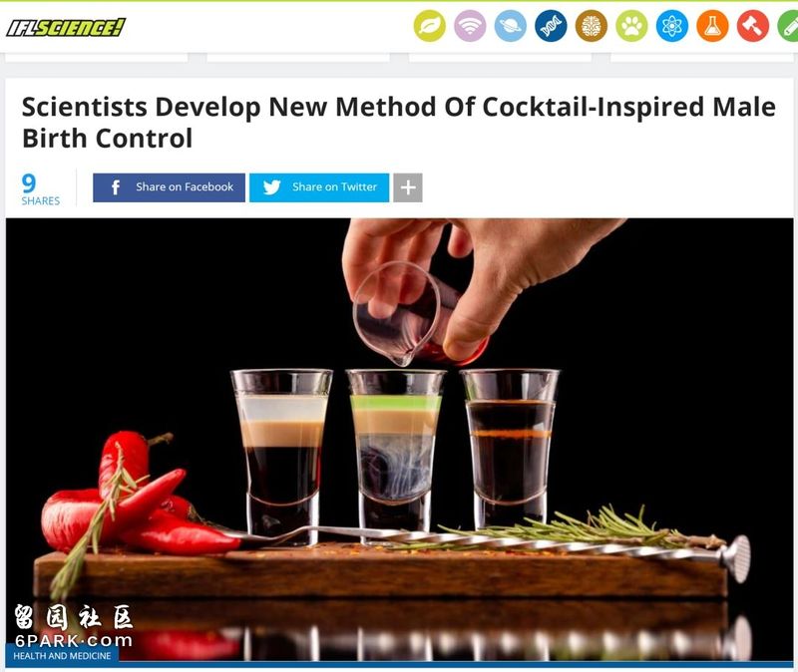Open the green pencil category icon
The height and width of the screenshot is (672, 798).
coord(789,26)
